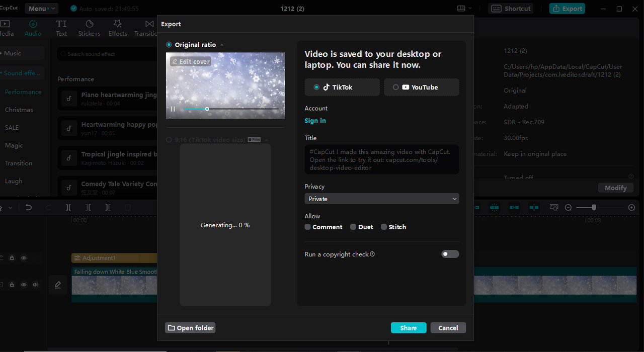Open the layout icon in title bar

[461, 9]
